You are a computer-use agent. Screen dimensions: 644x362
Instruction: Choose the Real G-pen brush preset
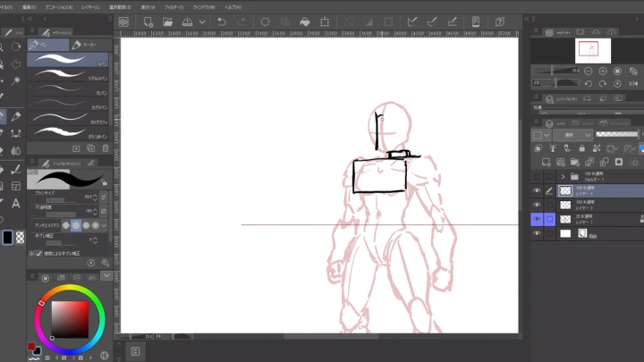tap(68, 74)
